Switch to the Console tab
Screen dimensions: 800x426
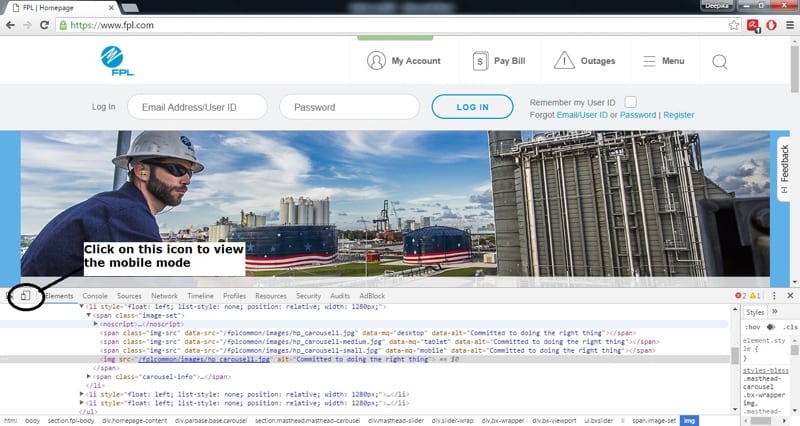point(95,296)
